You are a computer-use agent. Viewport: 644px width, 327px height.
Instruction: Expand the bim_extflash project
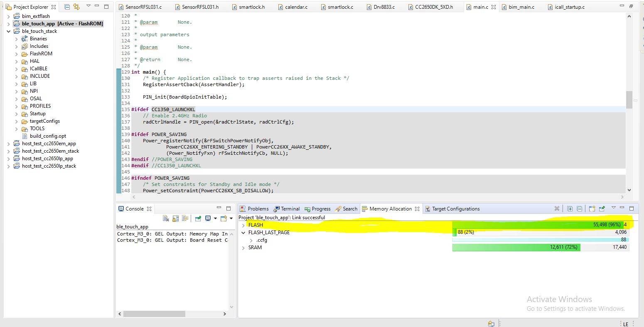8,16
